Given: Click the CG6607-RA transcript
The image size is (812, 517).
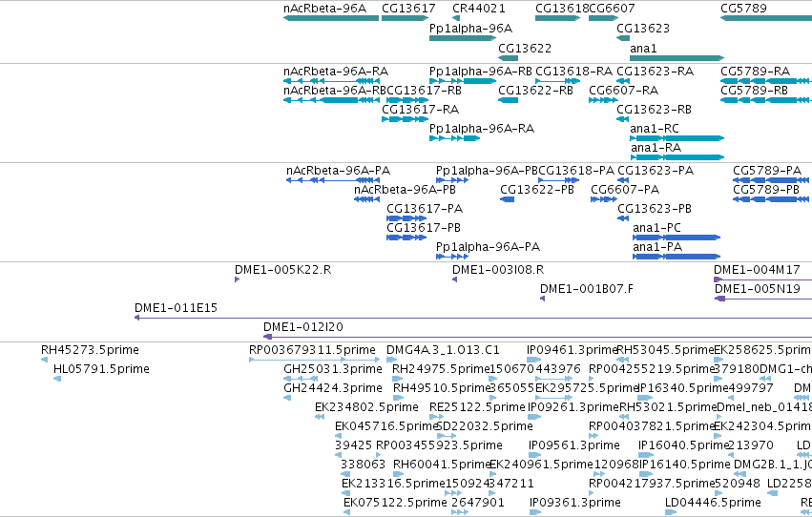Looking at the screenshot, I should tap(603, 100).
